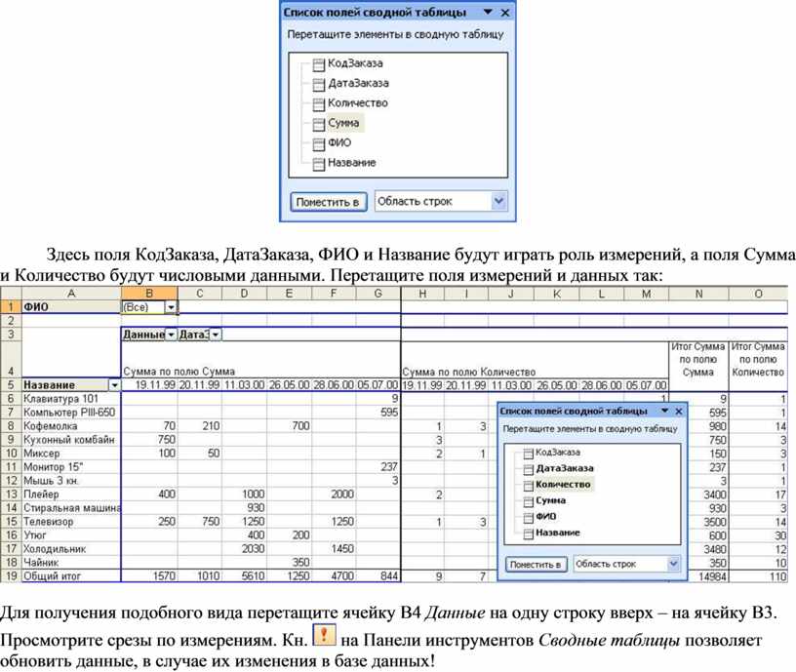Click the Кофемолка row label
The image size is (796, 672).
click(50, 426)
